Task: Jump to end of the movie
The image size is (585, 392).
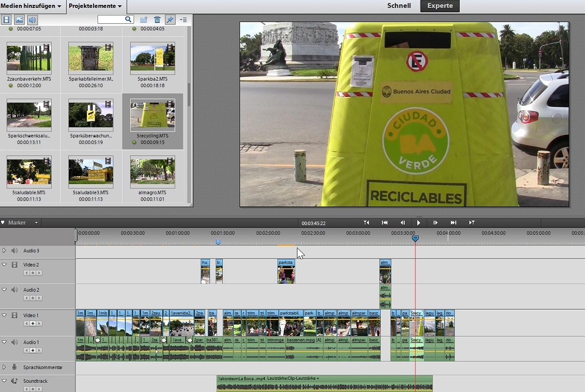Action: (453, 223)
